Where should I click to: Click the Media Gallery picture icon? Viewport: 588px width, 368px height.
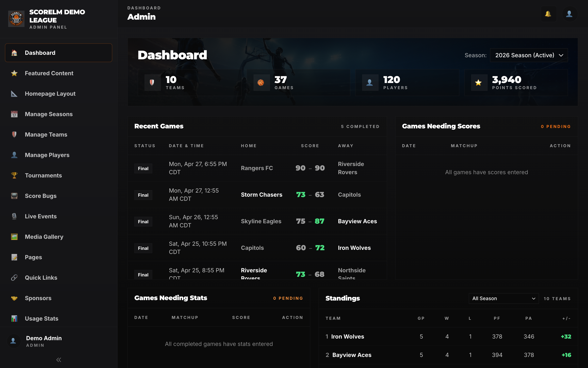14,237
